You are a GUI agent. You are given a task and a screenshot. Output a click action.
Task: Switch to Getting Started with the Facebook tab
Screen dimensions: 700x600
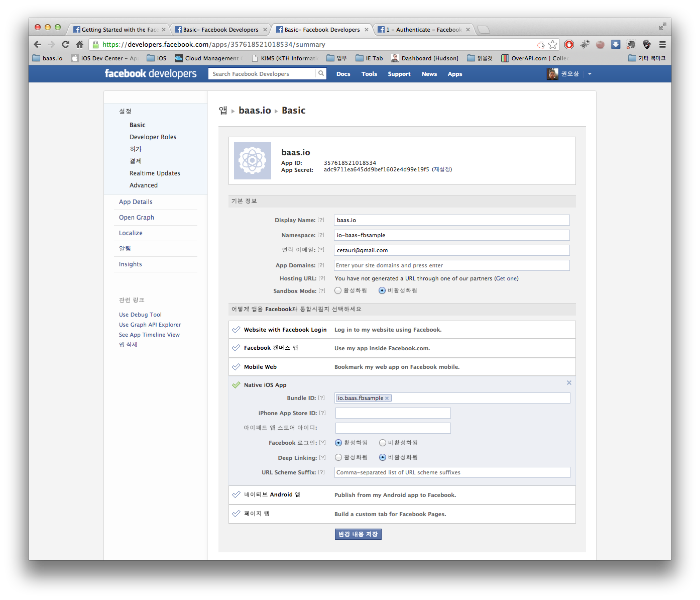(119, 30)
